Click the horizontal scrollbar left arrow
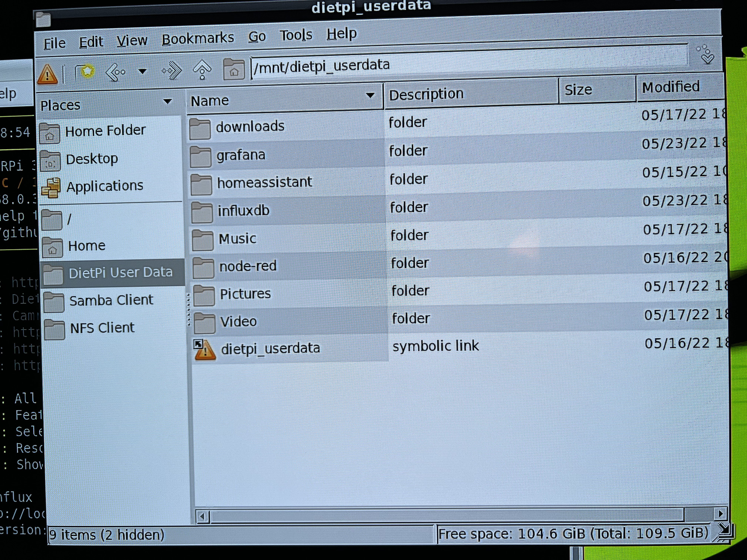747x560 pixels. [202, 516]
